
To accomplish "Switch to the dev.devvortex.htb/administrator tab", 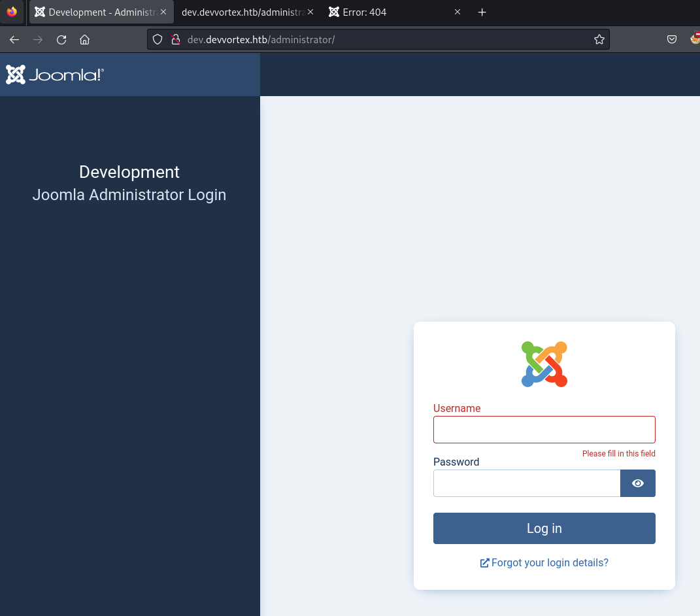I will click(x=242, y=12).
